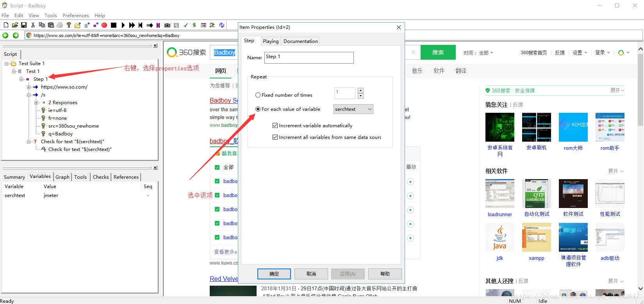
Task: Toggle the purple N record mode icon
Action: coord(158,25)
